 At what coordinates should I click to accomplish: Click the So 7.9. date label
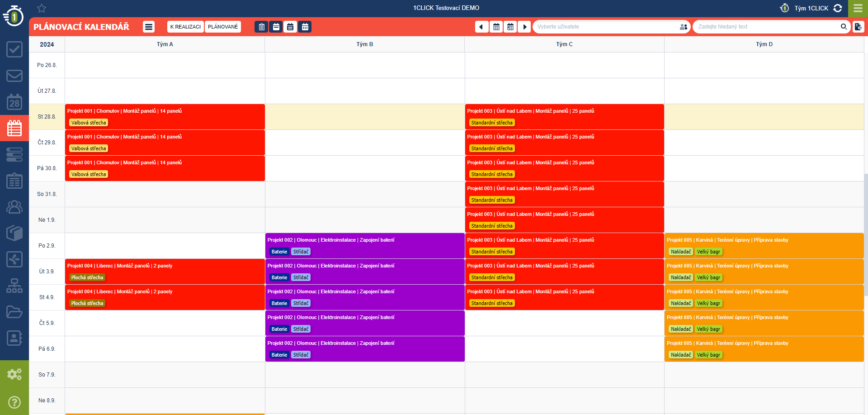47,375
